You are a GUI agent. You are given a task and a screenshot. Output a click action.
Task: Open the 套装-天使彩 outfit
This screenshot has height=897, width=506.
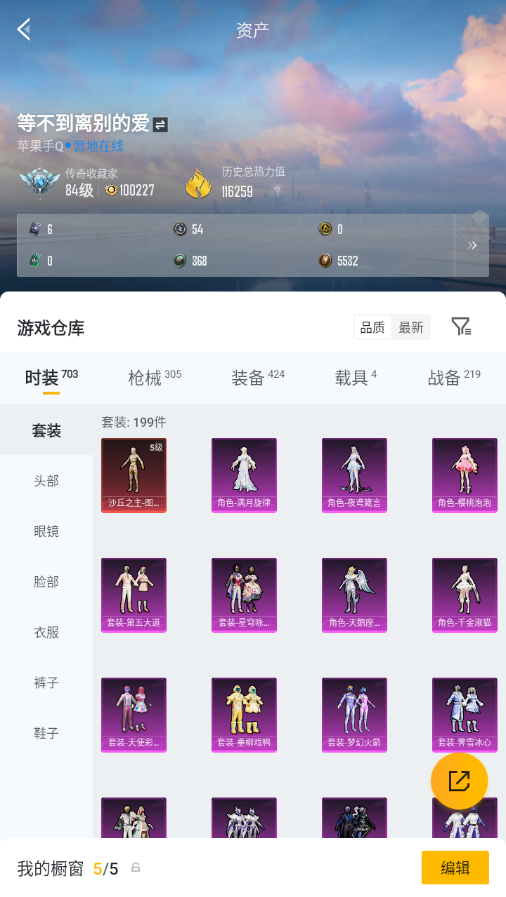tap(134, 715)
